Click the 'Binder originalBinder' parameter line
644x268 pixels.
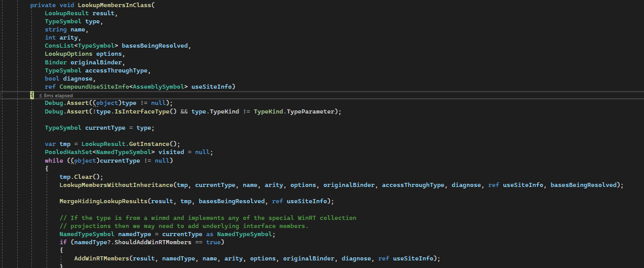coord(85,62)
